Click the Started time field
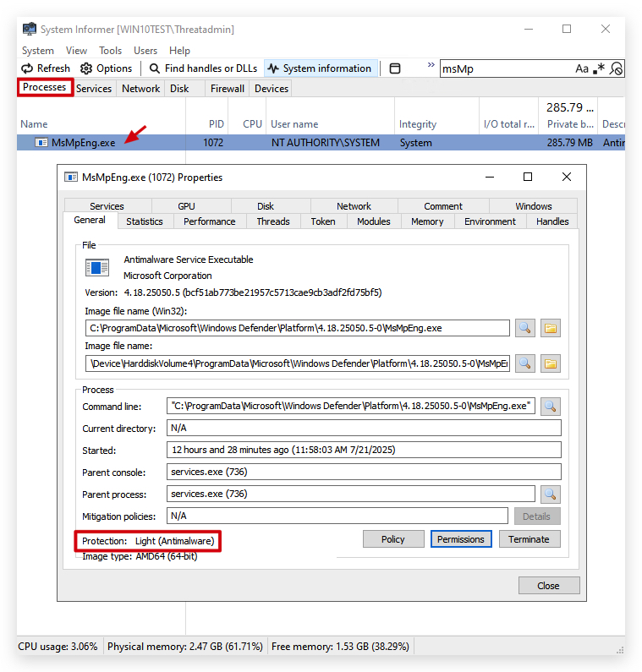642x672 pixels. pos(364,450)
